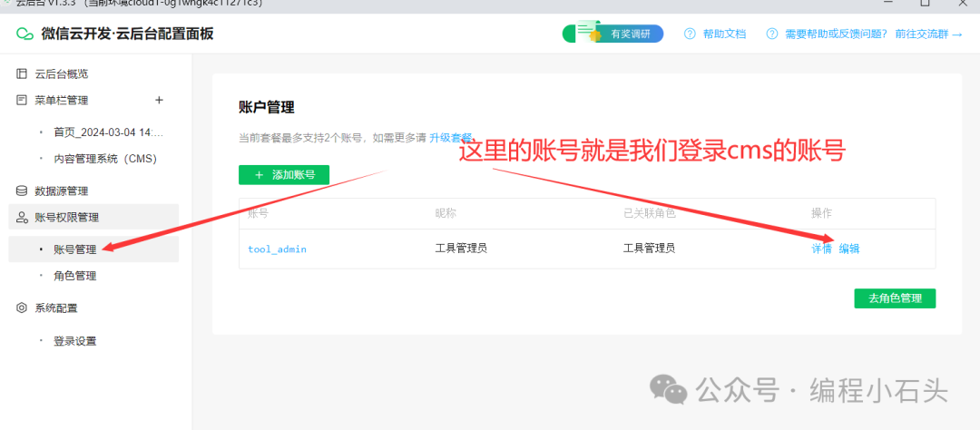
Task: Click the 系统配置 hexagon gear icon
Action: pyautogui.click(x=22, y=308)
